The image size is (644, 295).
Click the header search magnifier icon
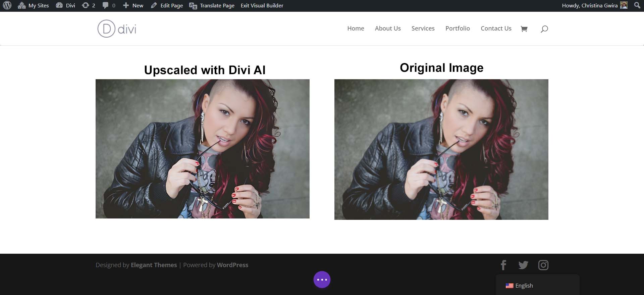click(x=544, y=29)
